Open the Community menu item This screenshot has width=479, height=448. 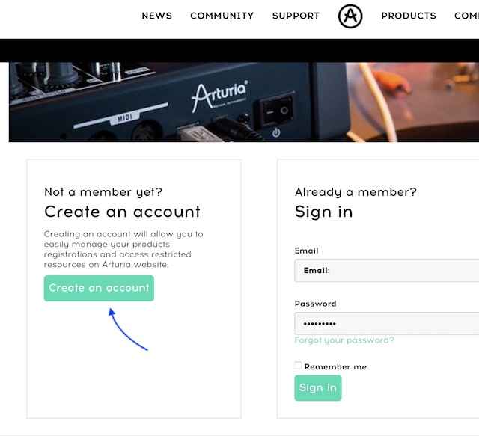coord(222,16)
